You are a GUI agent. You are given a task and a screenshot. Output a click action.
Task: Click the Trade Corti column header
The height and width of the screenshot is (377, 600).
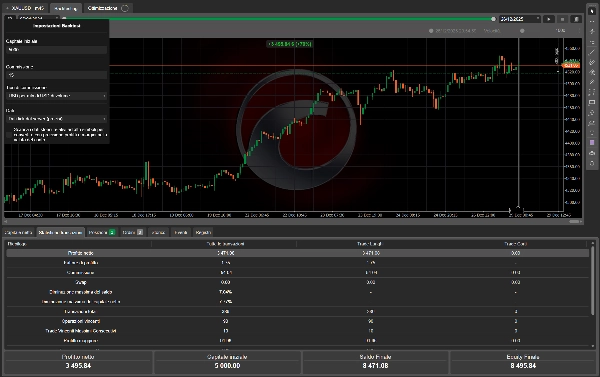(x=515, y=244)
